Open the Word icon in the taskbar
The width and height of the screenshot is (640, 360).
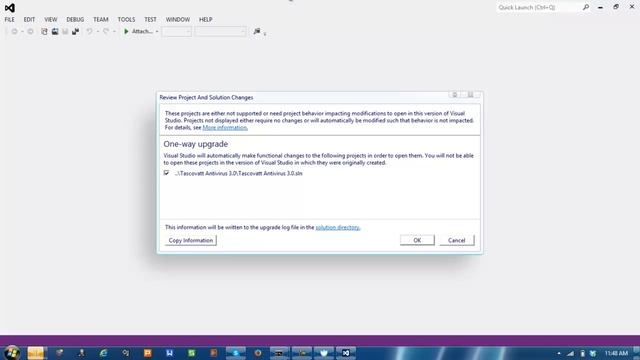click(x=169, y=353)
